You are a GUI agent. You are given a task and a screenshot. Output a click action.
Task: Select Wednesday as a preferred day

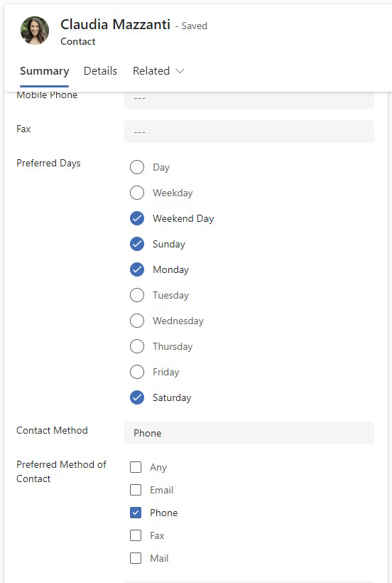tap(137, 321)
